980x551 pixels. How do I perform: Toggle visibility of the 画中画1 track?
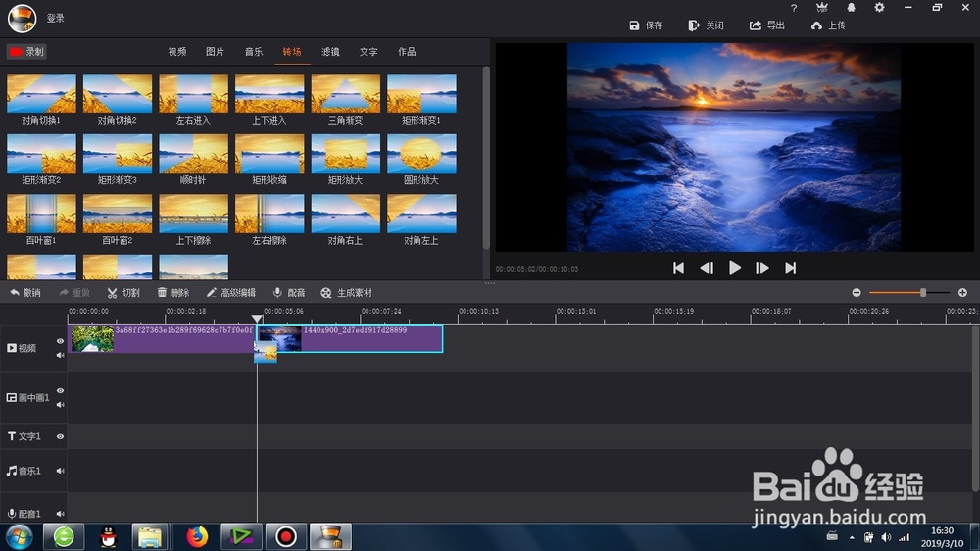60,390
